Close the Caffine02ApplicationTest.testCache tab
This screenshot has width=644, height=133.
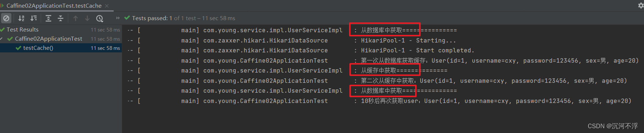point(107,5)
